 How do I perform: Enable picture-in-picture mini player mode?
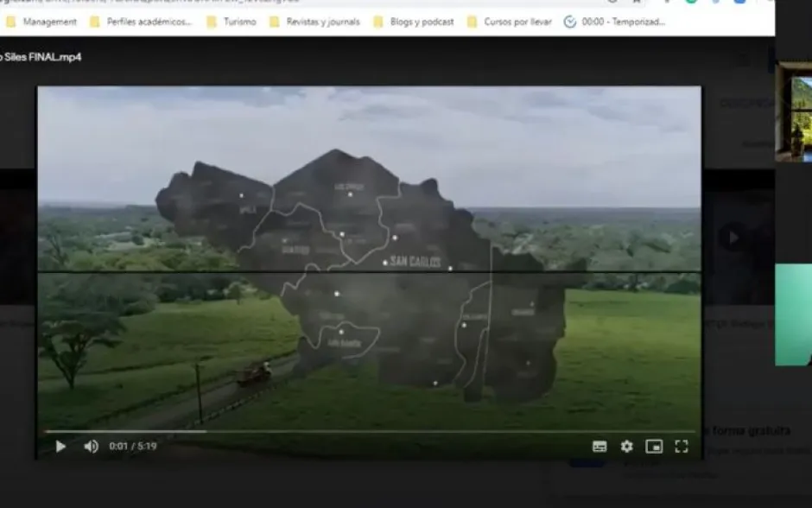pyautogui.click(x=654, y=447)
